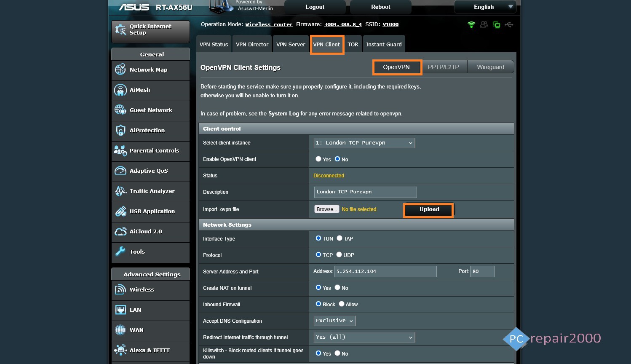Open the System Log link
This screenshot has height=364, width=631.
pyautogui.click(x=283, y=114)
